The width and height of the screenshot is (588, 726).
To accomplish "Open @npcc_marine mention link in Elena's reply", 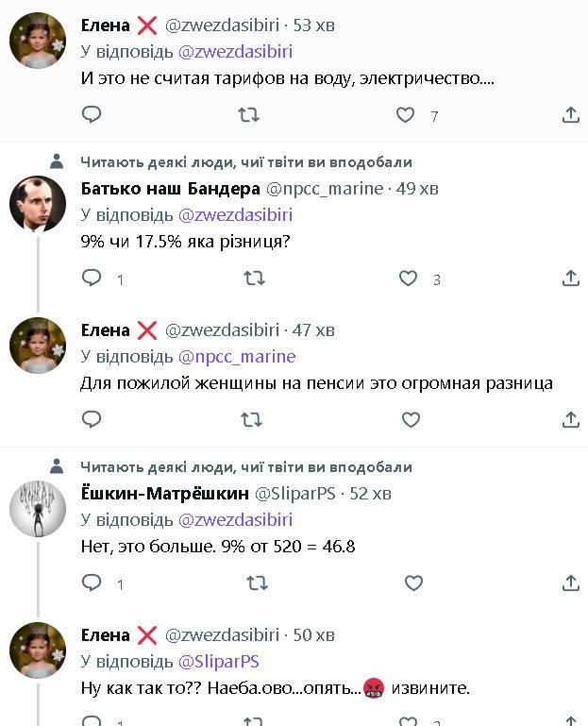I will click(x=237, y=356).
